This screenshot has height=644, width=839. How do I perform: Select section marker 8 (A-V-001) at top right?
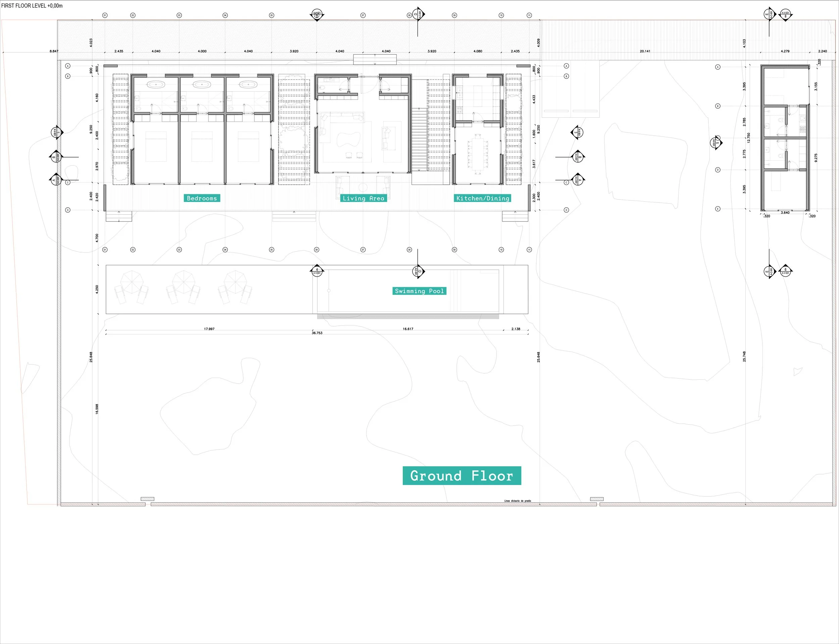[x=786, y=14]
